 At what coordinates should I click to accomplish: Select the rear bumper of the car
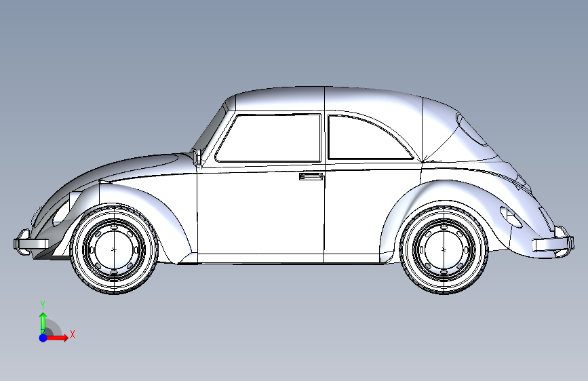click(x=553, y=243)
